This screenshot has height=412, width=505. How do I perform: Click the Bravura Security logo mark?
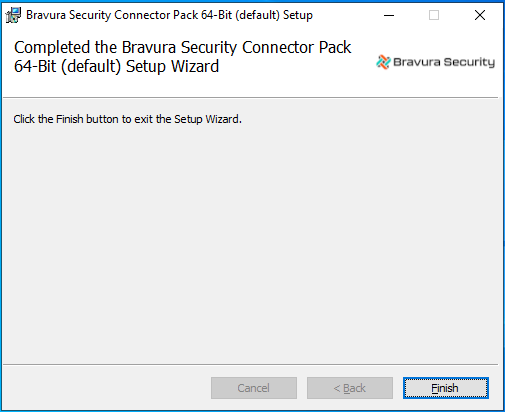(x=383, y=62)
